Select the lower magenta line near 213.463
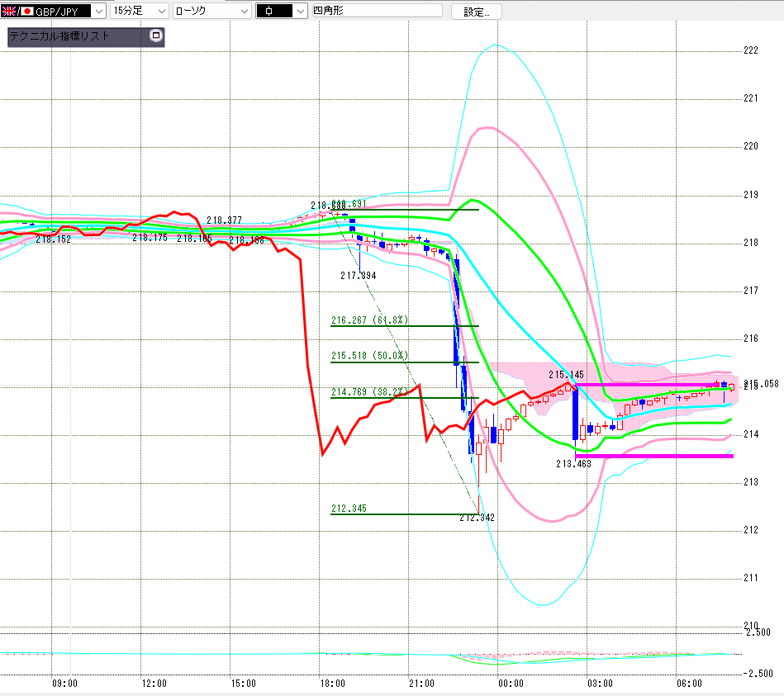This screenshot has width=784, height=696. pos(654,457)
